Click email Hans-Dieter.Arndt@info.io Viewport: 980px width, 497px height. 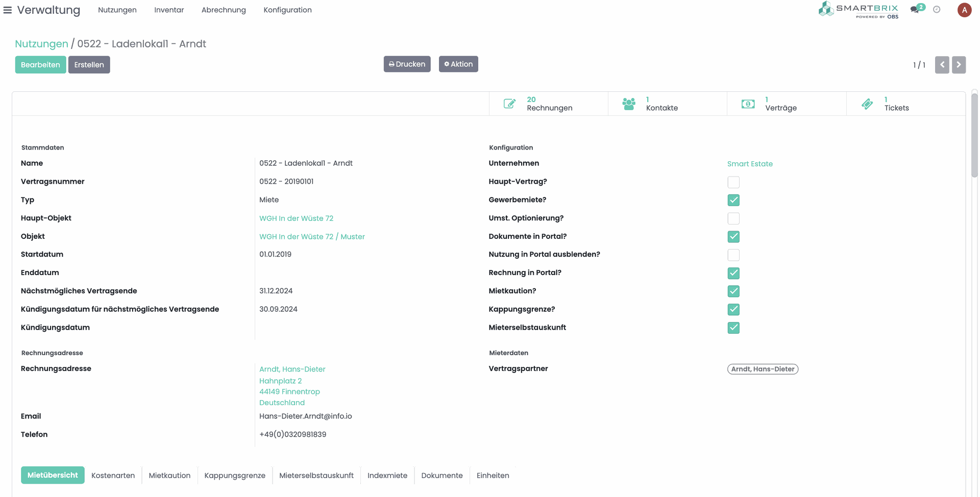pyautogui.click(x=305, y=416)
